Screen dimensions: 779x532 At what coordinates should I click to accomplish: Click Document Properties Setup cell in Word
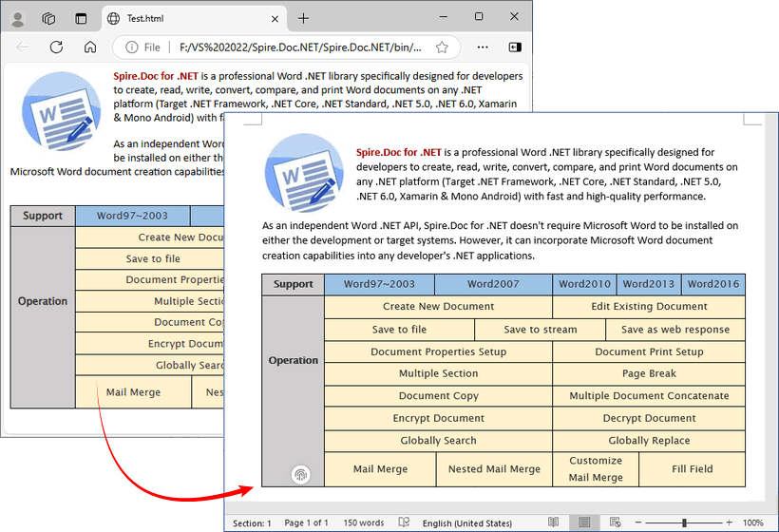tap(438, 351)
